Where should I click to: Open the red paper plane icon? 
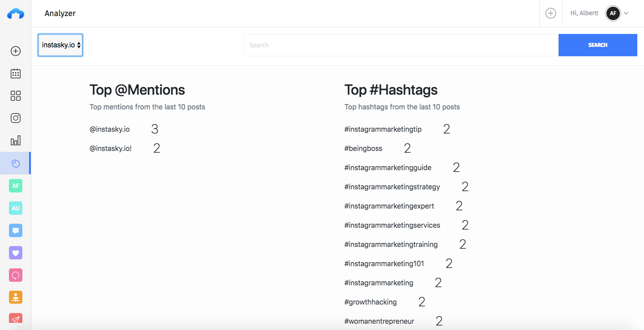16,319
